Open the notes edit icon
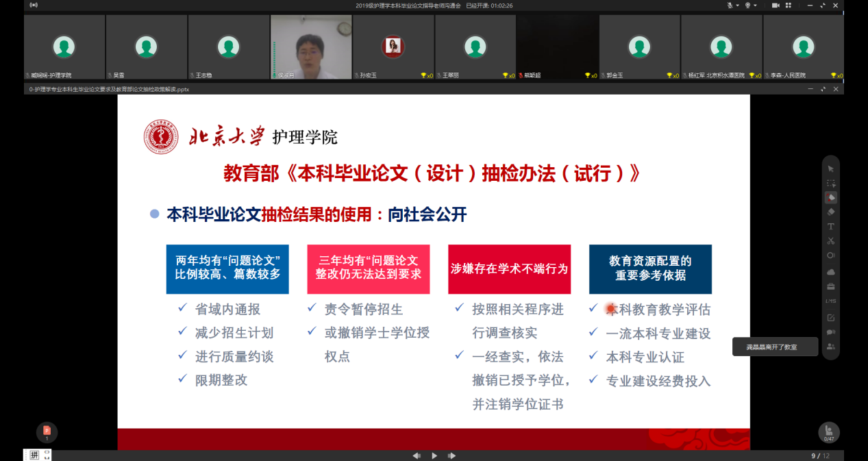Image resolution: width=868 pixels, height=461 pixels. (830, 317)
